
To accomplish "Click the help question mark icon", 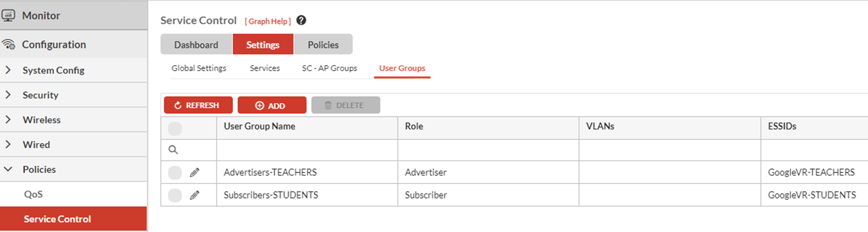I will point(301,20).
